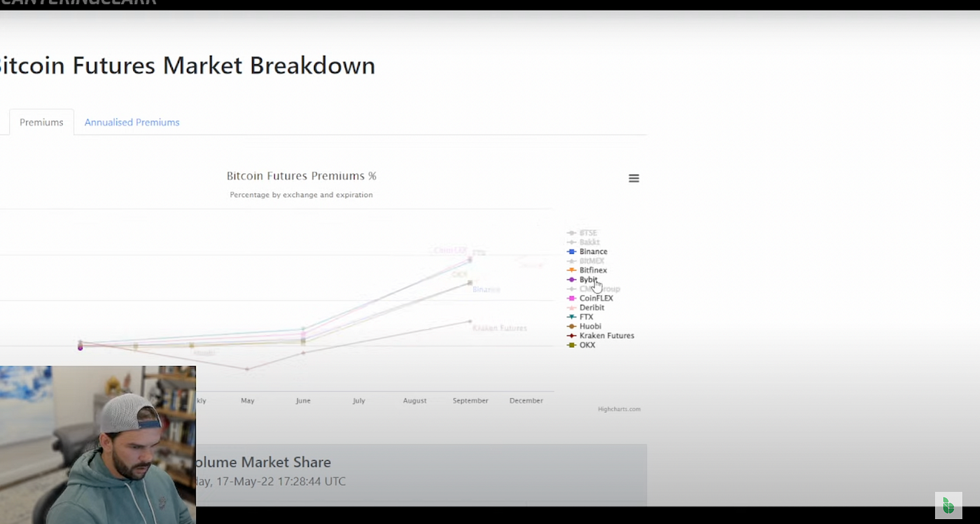Viewport: 980px width, 524px height.
Task: Click the December x-axis label
Action: click(x=526, y=401)
